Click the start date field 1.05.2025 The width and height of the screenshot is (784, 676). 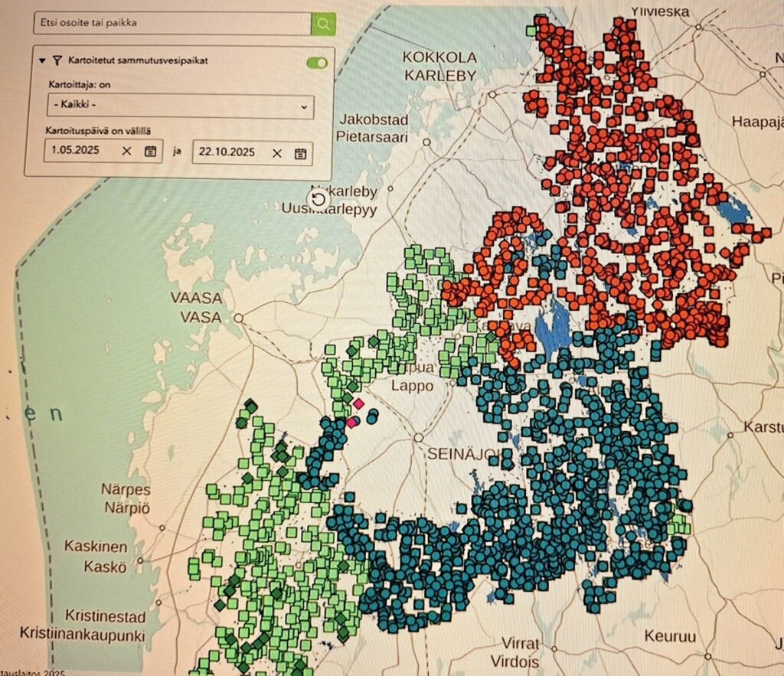(x=103, y=151)
